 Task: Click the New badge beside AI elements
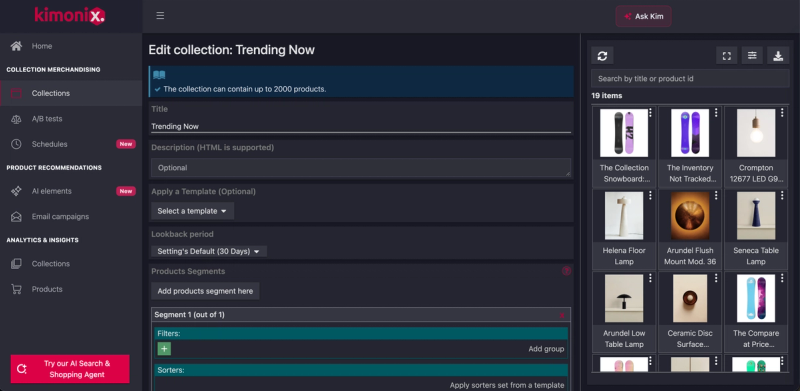tap(126, 191)
